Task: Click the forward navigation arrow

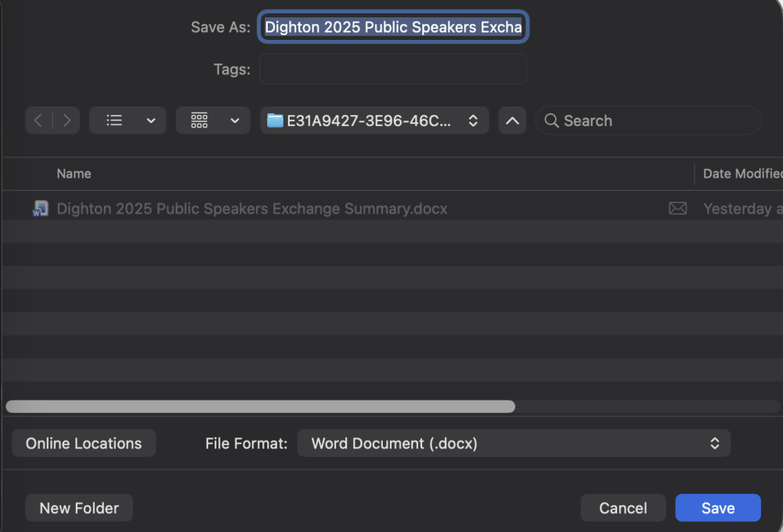Action: pos(67,120)
